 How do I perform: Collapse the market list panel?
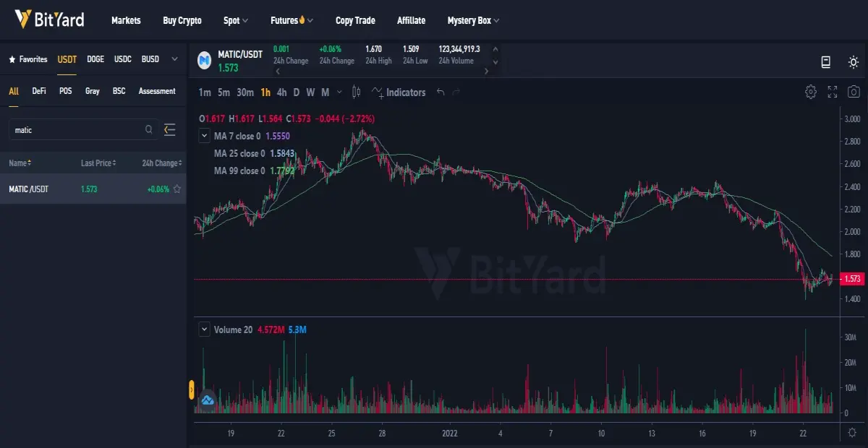(x=170, y=130)
